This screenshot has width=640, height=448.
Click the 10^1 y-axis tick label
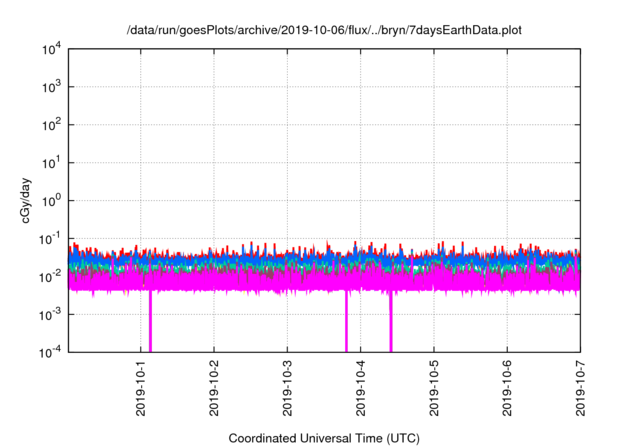coord(52,163)
